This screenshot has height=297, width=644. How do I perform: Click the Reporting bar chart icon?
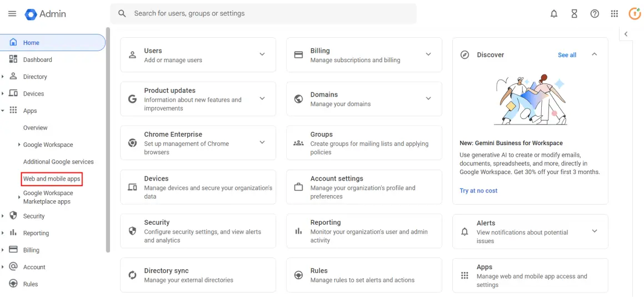(298, 231)
